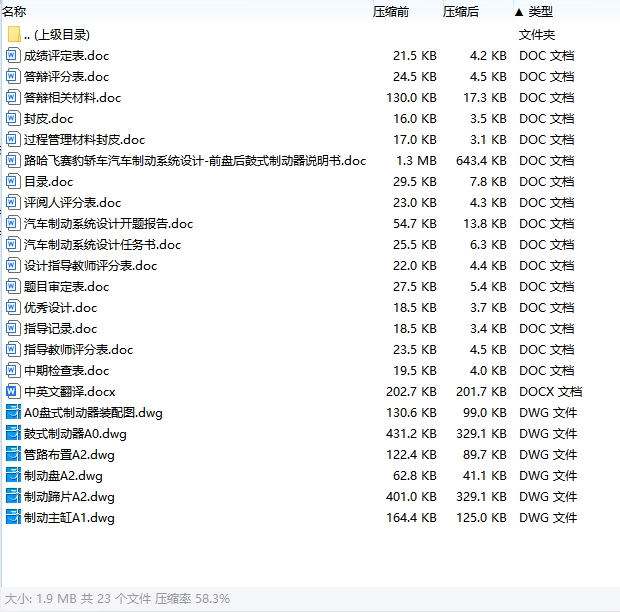Viewport: 620px width, 612px height.
Task: Select the file name 制动盘A2.dwg
Action: pos(63,475)
